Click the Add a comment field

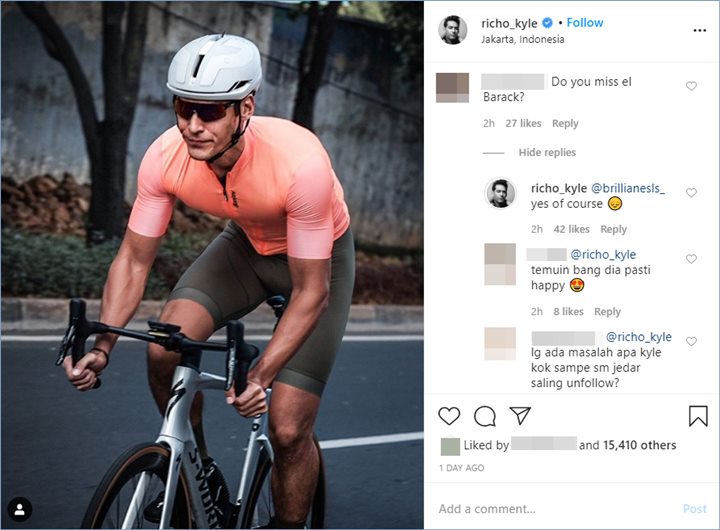pos(550,509)
